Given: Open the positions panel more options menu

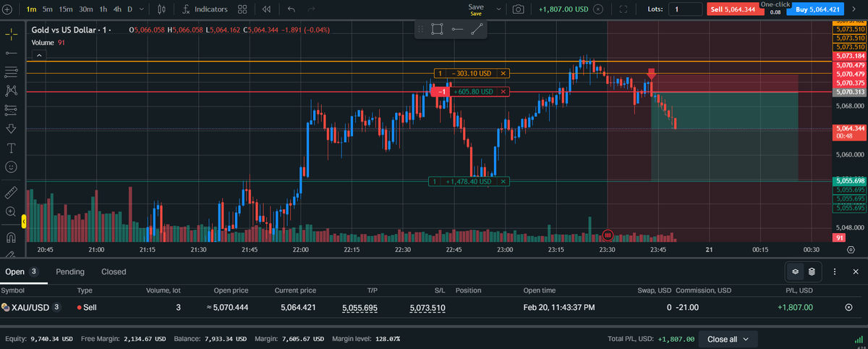Looking at the screenshot, I should [835, 272].
